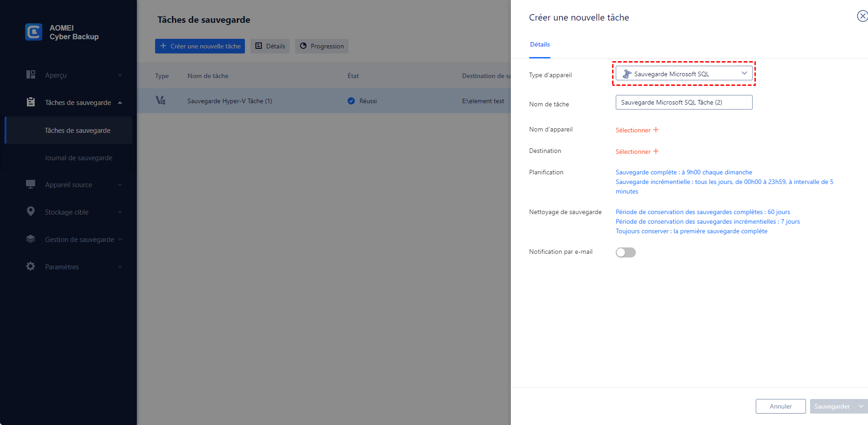
Task: Click the Aperçu dashboard icon in sidebar
Action: (x=31, y=75)
